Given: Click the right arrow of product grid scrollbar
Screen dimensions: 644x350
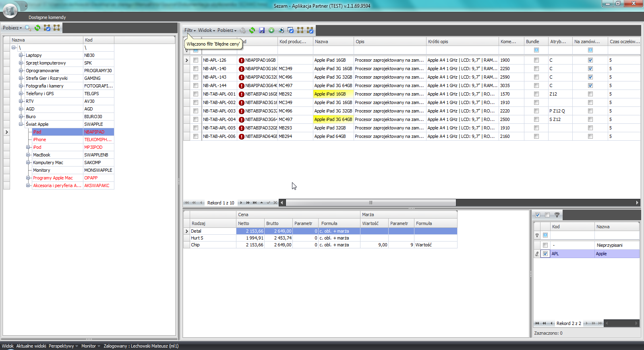Looking at the screenshot, I should point(637,203).
